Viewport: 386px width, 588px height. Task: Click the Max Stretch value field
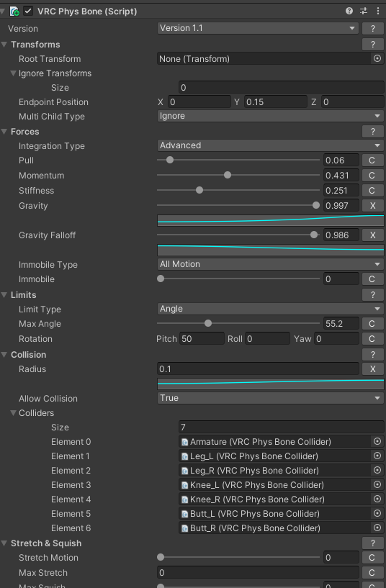click(258, 573)
